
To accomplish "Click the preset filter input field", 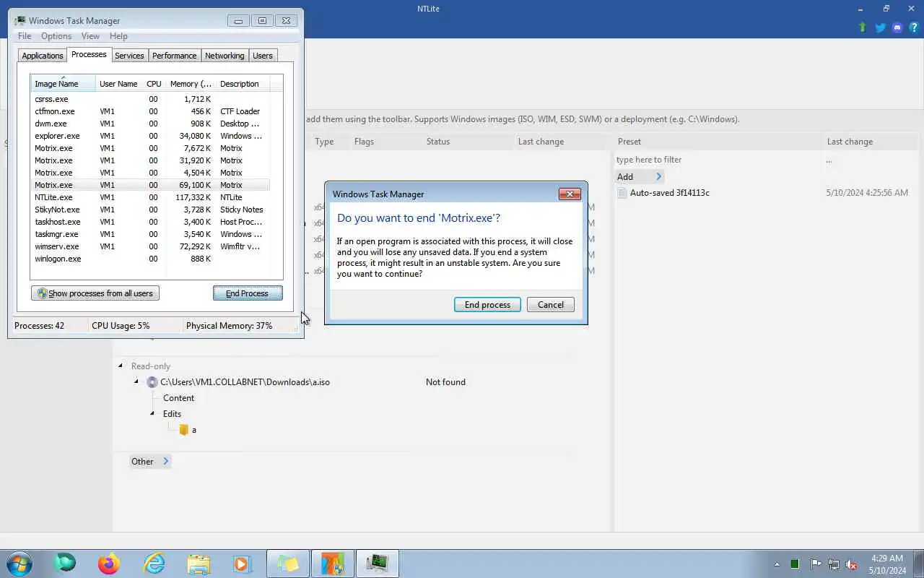I will pyautogui.click(x=718, y=160).
